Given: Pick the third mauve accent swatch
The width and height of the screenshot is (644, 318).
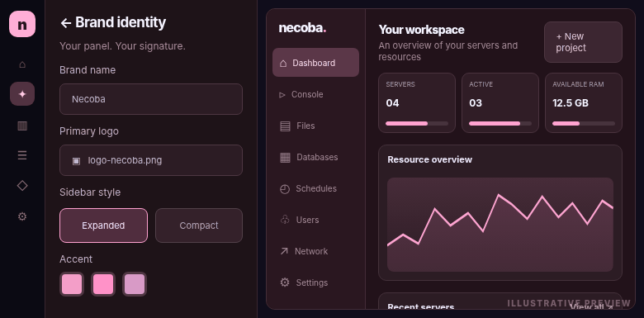Looking at the screenshot, I should pos(135,284).
